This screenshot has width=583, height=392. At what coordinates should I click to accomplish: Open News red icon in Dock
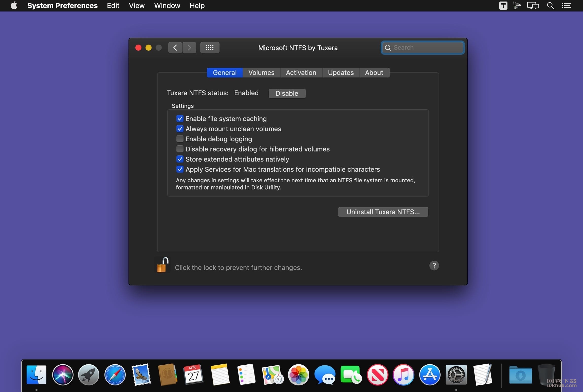pyautogui.click(x=377, y=375)
